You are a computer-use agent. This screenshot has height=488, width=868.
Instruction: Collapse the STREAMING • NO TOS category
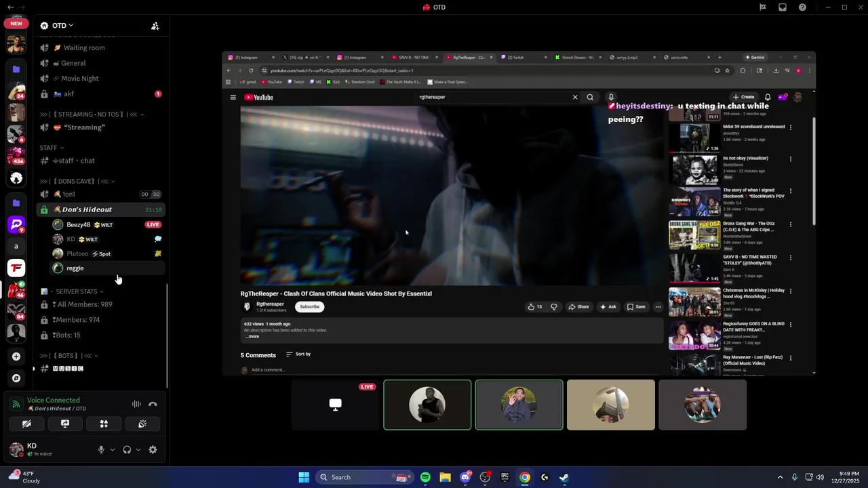(92, 115)
